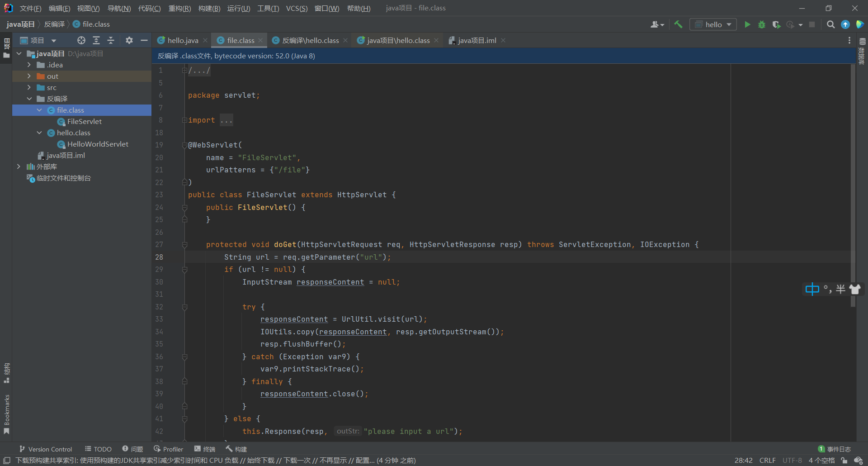The height and width of the screenshot is (466, 868).
Task: Expand folded comment at line 1
Action: 184,71
